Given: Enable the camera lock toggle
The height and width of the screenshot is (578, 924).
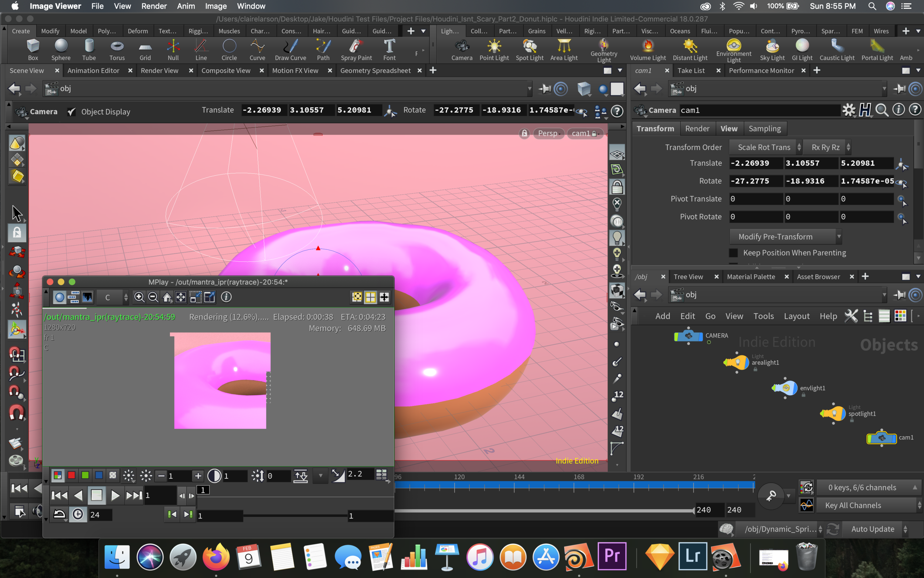Looking at the screenshot, I should pyautogui.click(x=594, y=133).
